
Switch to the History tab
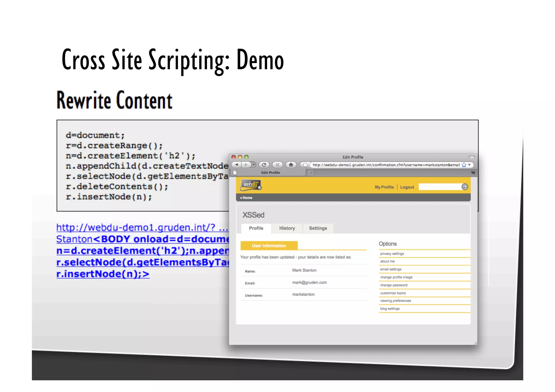coord(287,228)
